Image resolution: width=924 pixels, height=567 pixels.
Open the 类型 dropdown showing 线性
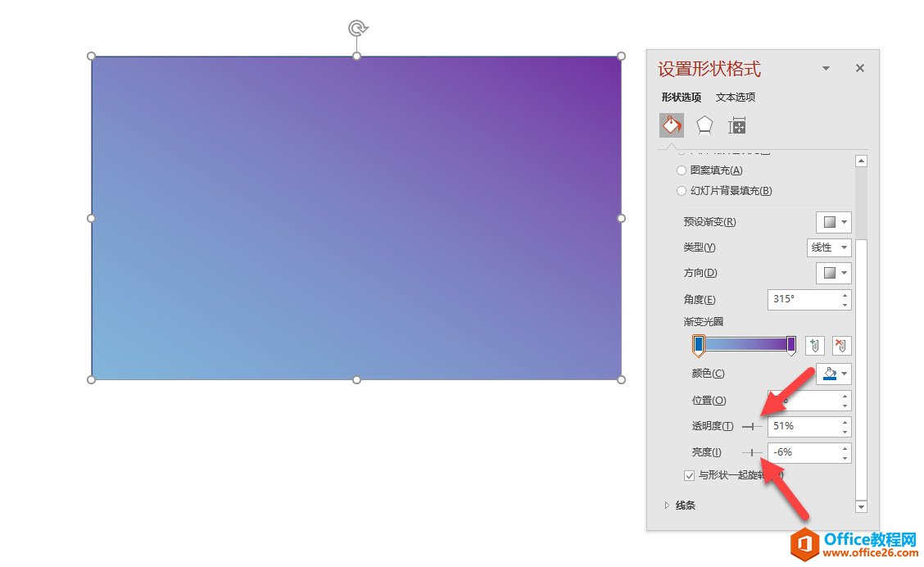(829, 247)
